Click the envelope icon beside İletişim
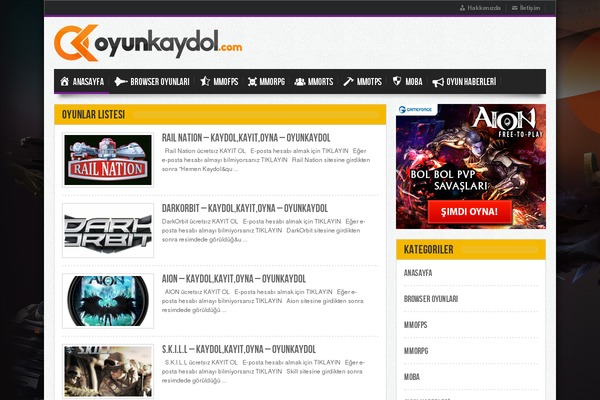The width and height of the screenshot is (600, 400). tap(515, 8)
